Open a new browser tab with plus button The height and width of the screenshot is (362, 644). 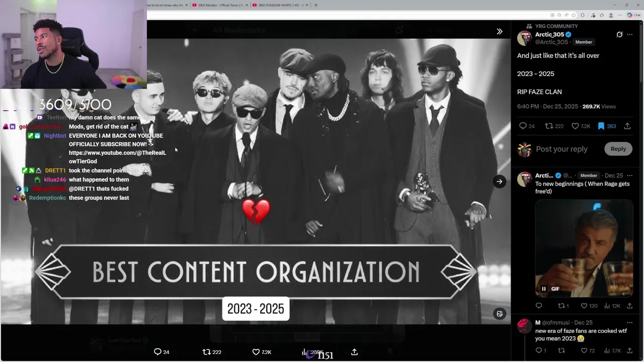point(316,5)
